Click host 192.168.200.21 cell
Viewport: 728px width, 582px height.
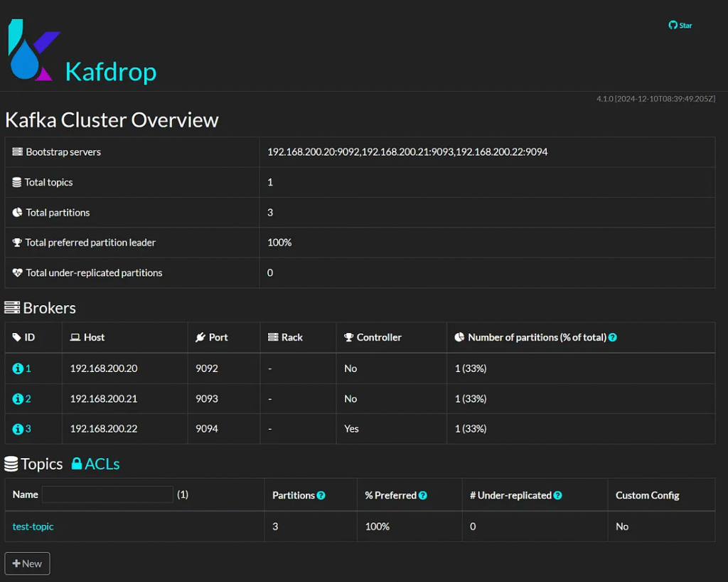tap(104, 398)
